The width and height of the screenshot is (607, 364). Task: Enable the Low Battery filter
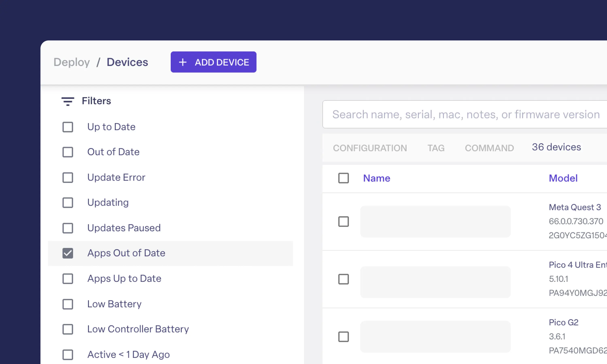(x=68, y=304)
